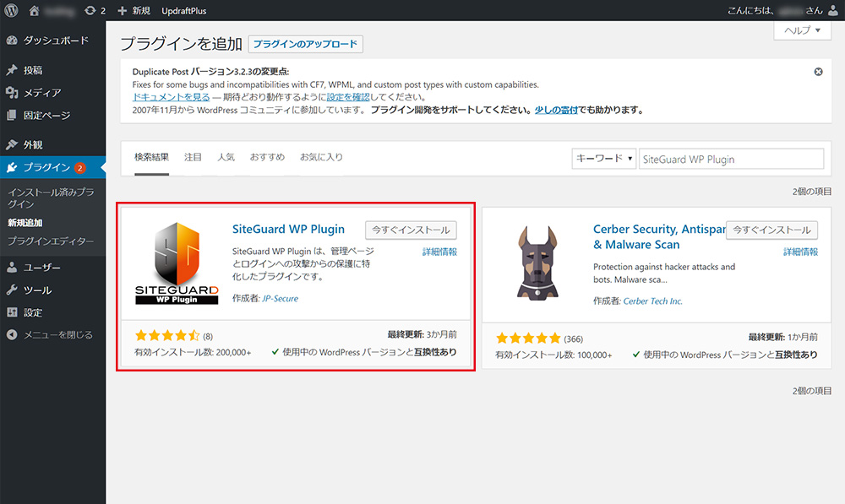
Task: Switch to the 注目 tab
Action: [193, 157]
